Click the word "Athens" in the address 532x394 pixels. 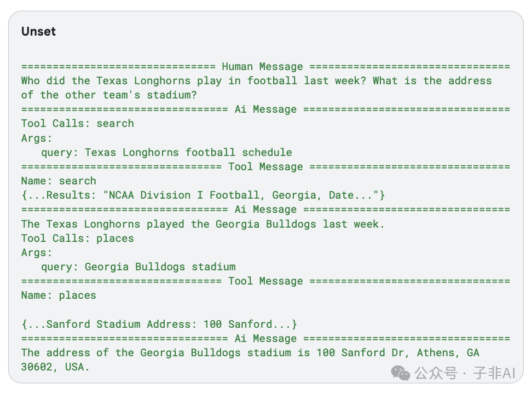coord(436,353)
